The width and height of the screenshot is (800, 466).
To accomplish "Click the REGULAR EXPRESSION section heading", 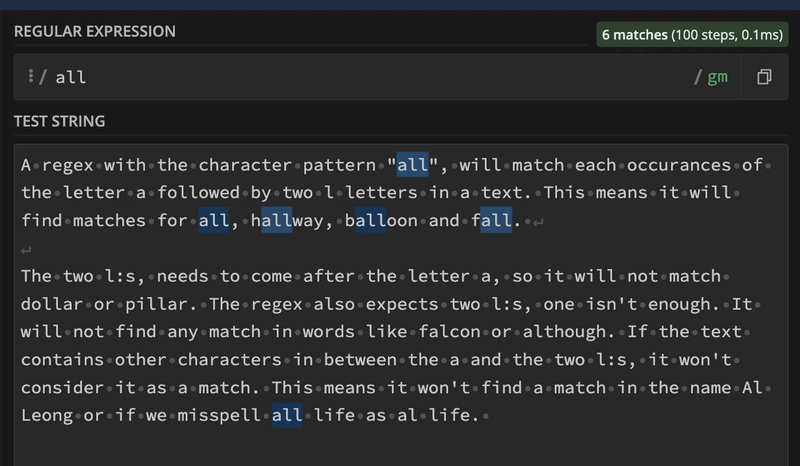I will coord(94,32).
